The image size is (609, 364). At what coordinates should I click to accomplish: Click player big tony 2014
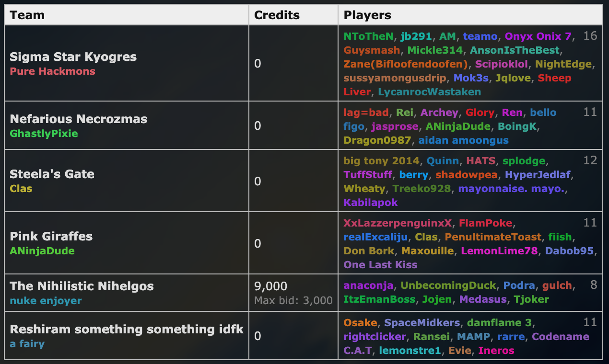381,161
